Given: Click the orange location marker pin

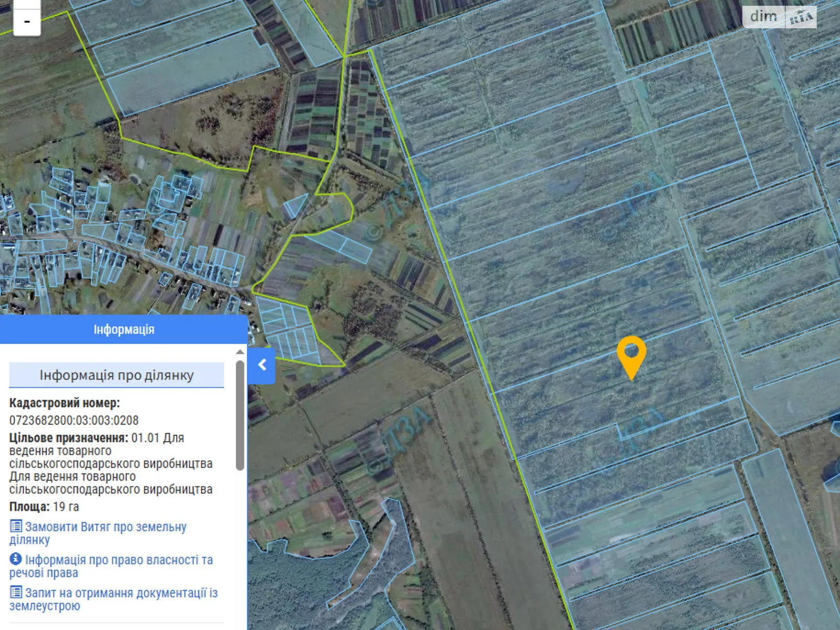Looking at the screenshot, I should [x=631, y=355].
